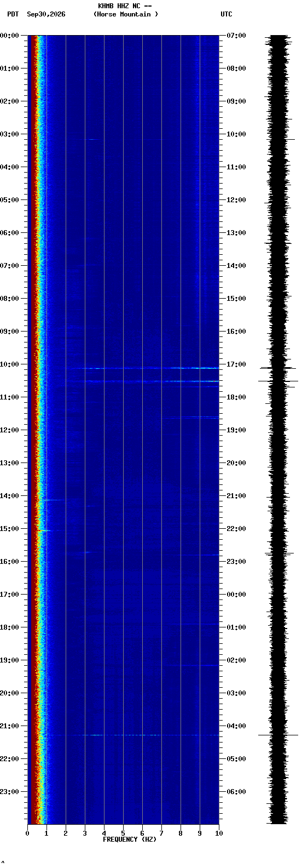This screenshot has width=302, height=868.
Task: Click the red low-frequency band of the spectrogram
Action: tap(33, 430)
